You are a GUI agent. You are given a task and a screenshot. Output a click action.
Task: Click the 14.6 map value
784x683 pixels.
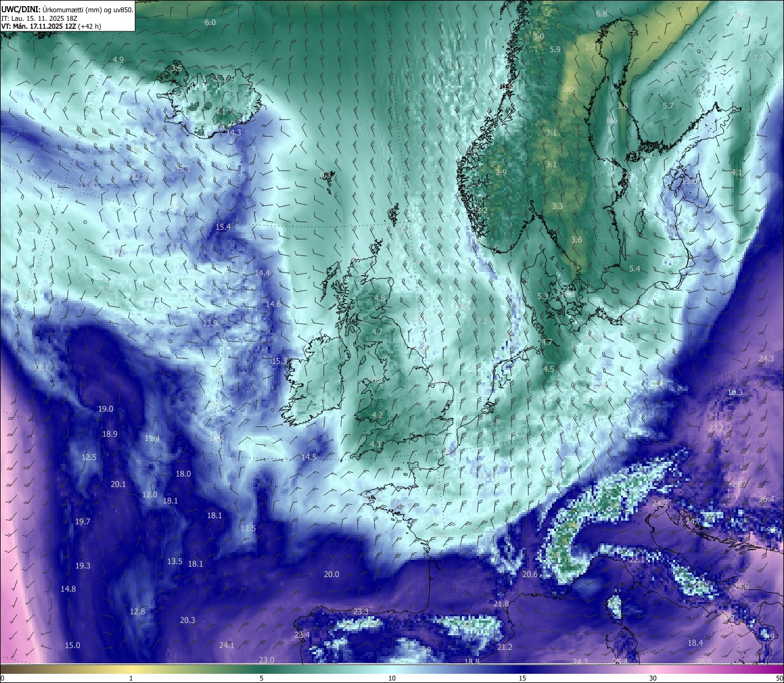[273, 304]
